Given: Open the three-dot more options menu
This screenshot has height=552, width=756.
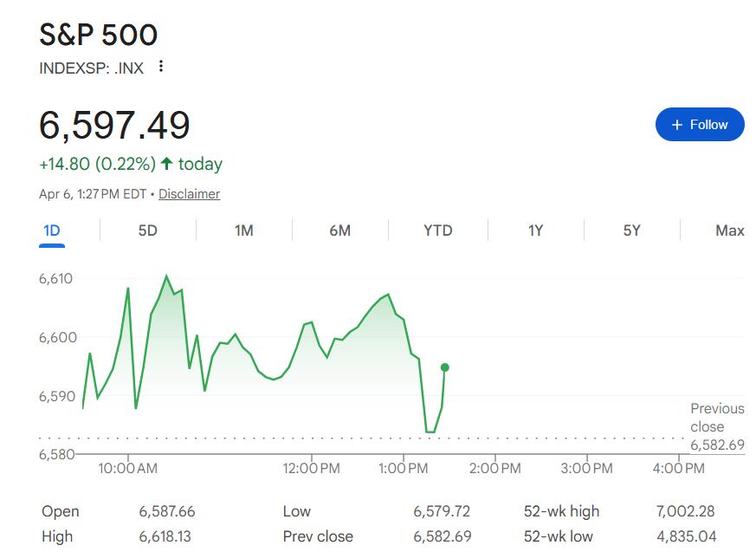Looking at the screenshot, I should pos(160,67).
